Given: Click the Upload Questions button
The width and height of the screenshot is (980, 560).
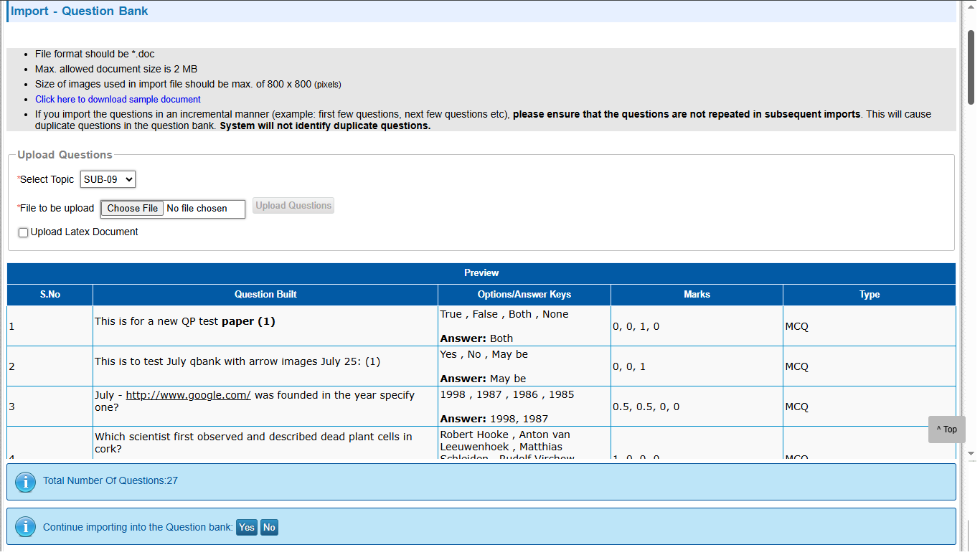Looking at the screenshot, I should (x=293, y=206).
